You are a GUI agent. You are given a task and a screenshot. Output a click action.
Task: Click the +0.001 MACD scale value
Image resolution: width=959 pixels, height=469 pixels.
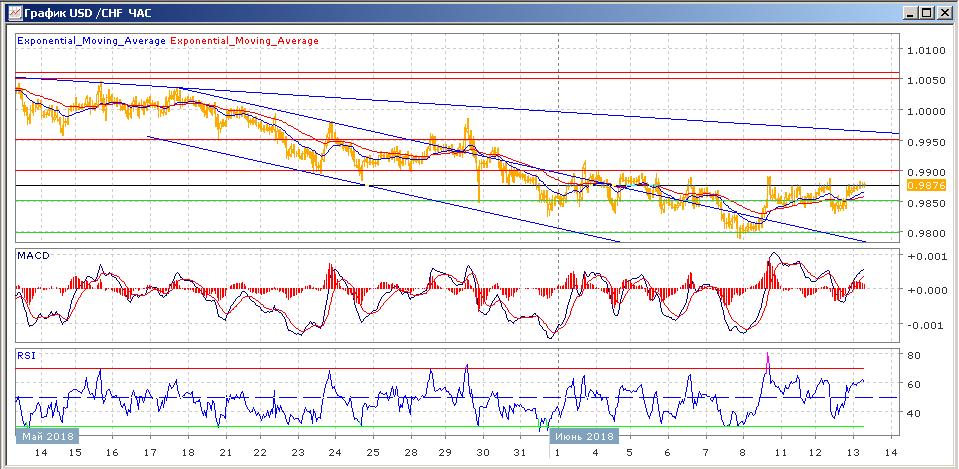click(x=926, y=256)
